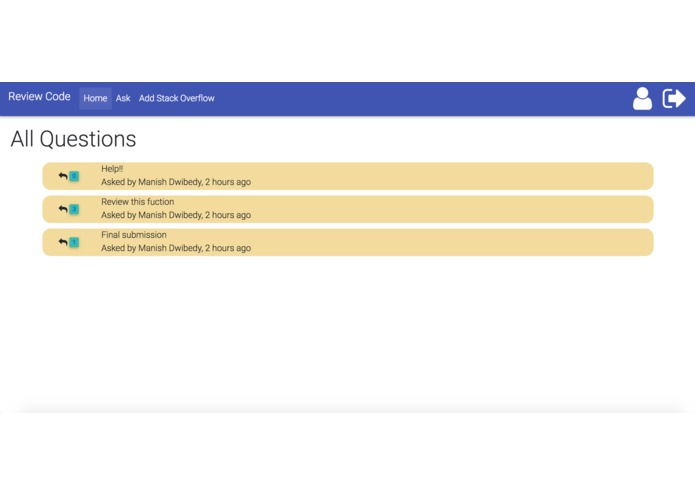Image resolution: width=695 pixels, height=494 pixels.
Task: Open the Final submission question
Action: [x=134, y=235]
